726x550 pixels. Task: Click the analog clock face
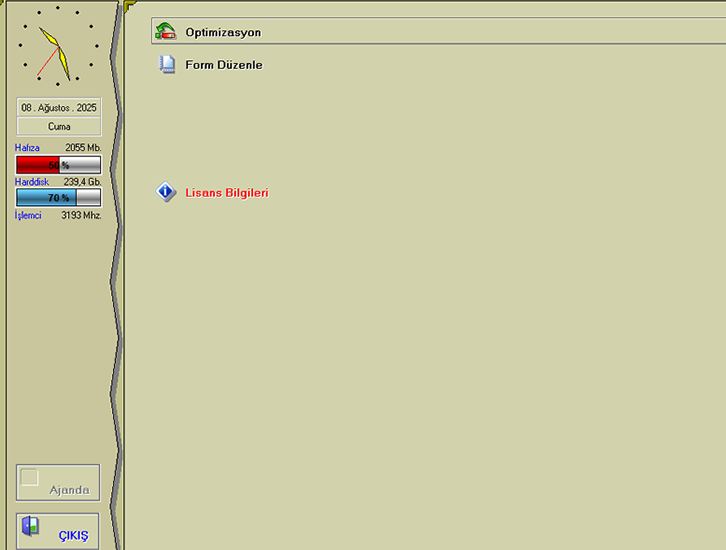[x=58, y=48]
